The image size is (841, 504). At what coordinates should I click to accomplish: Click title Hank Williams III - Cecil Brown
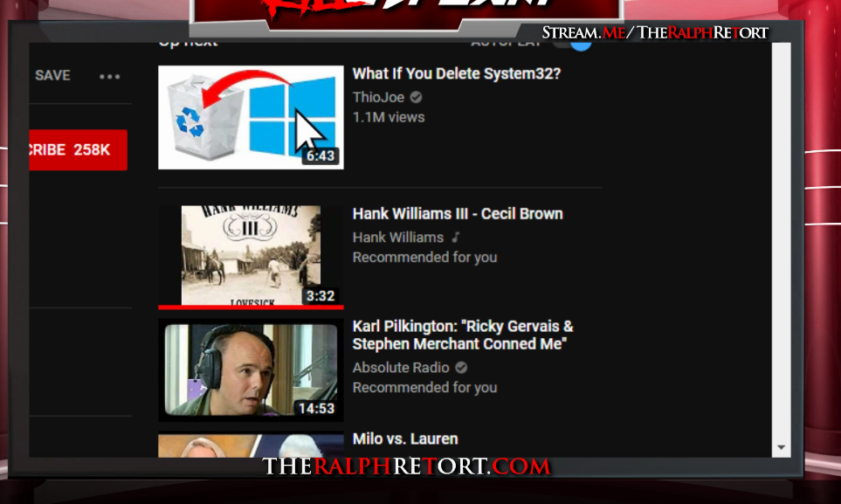coord(458,214)
